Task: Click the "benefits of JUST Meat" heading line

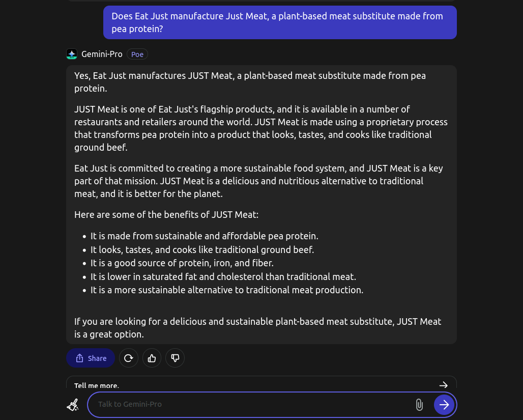Action: coord(166,215)
